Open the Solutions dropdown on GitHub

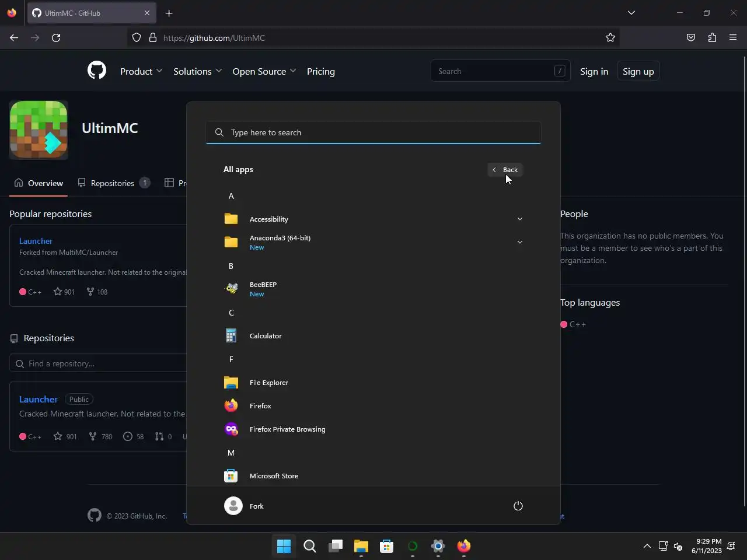tap(197, 71)
